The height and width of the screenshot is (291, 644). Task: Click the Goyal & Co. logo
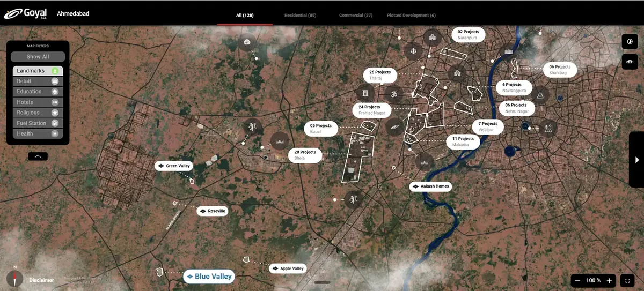(x=26, y=13)
